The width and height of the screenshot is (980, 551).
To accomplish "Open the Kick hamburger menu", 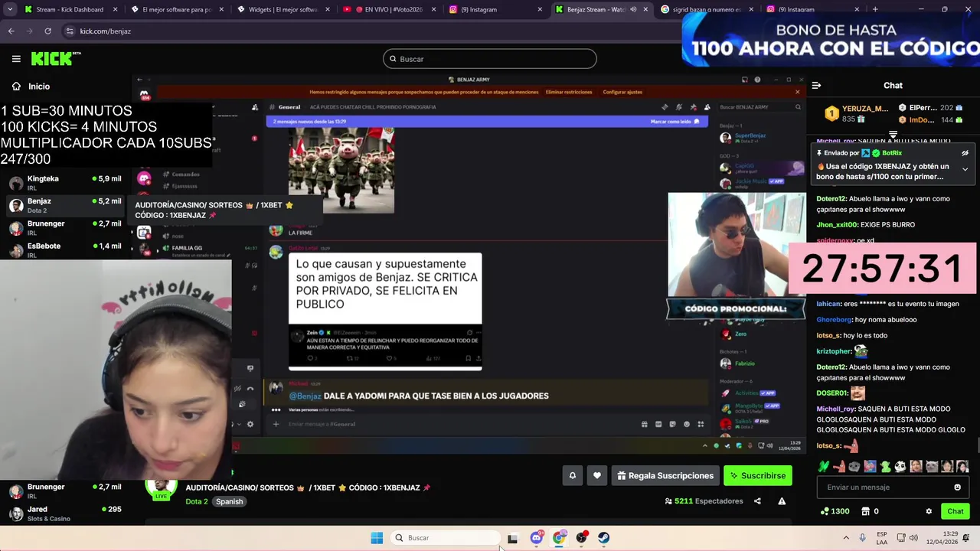I will click(x=16, y=59).
